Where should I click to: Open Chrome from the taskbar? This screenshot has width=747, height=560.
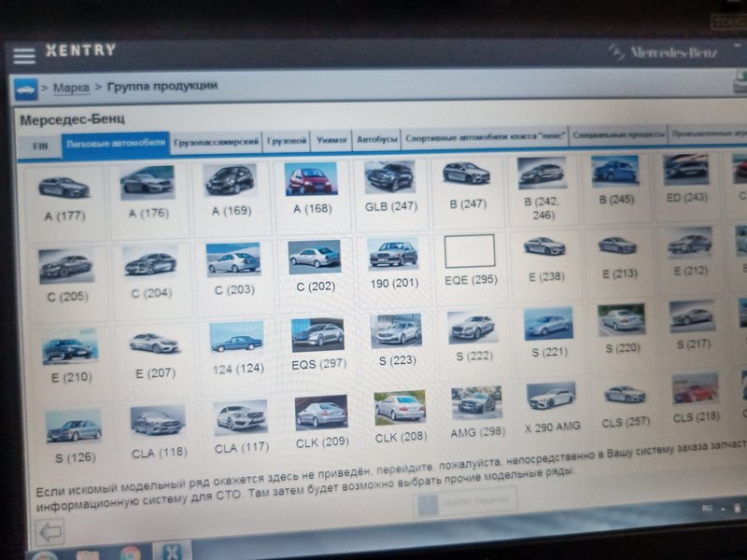point(129,553)
